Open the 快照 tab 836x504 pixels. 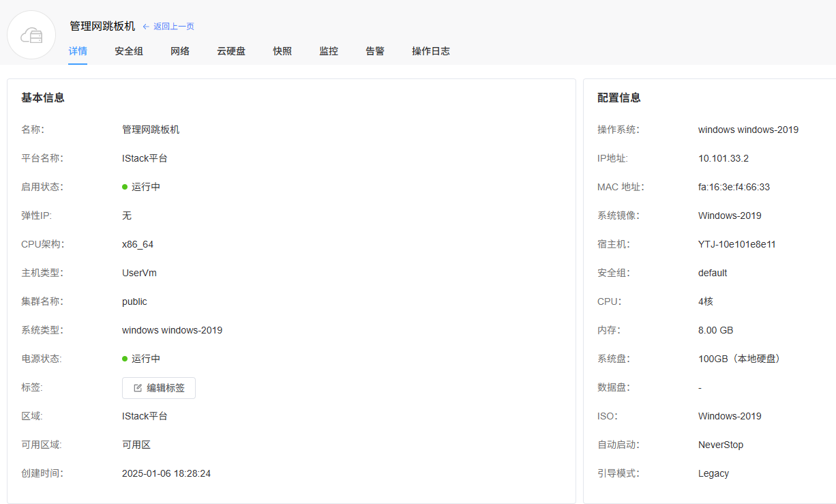click(x=282, y=51)
